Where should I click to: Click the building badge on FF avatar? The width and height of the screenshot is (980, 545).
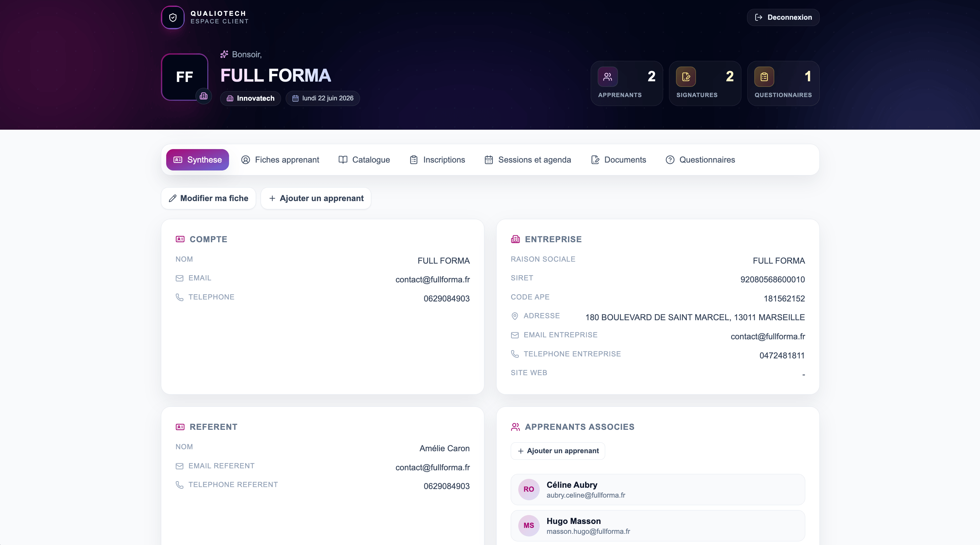coord(203,96)
